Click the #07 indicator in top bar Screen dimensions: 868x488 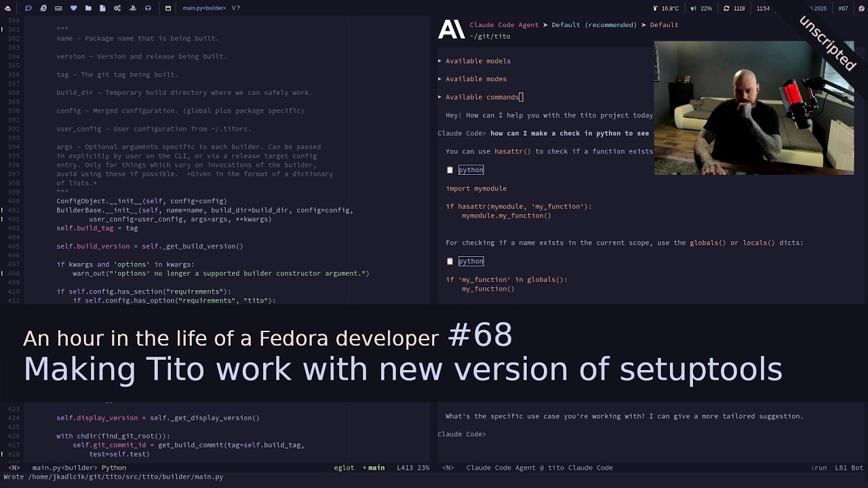coord(843,8)
